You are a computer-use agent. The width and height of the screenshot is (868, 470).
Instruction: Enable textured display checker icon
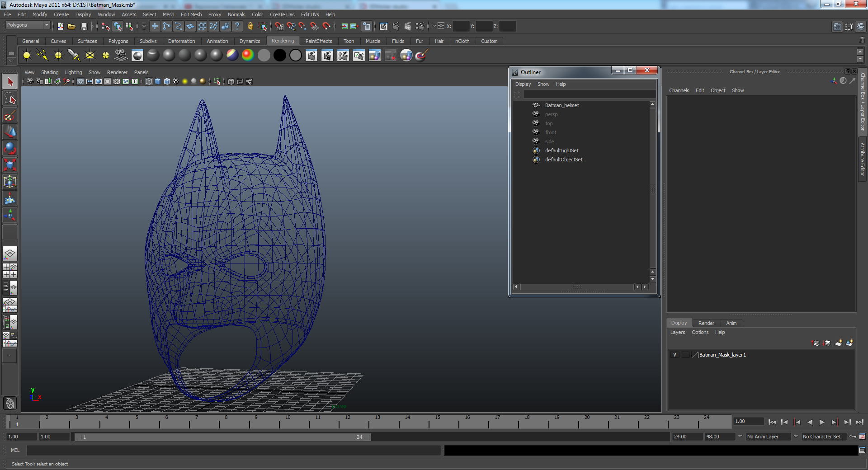pos(176,81)
